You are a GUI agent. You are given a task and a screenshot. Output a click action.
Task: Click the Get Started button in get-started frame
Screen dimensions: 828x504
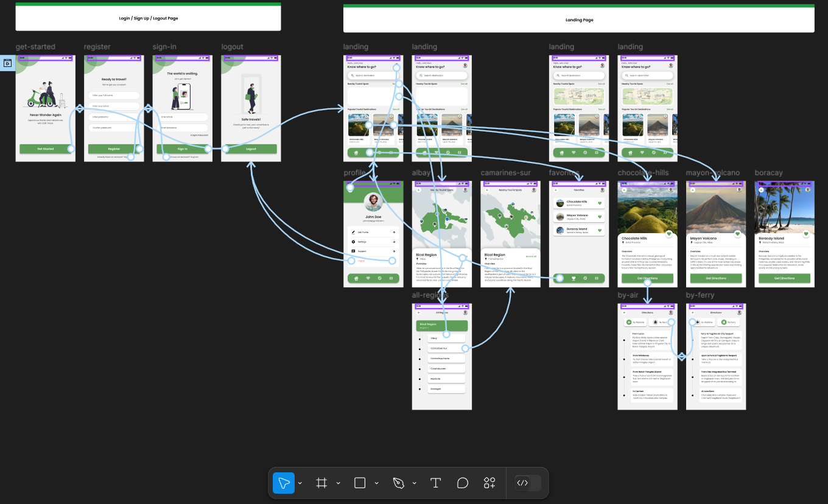[x=46, y=149]
